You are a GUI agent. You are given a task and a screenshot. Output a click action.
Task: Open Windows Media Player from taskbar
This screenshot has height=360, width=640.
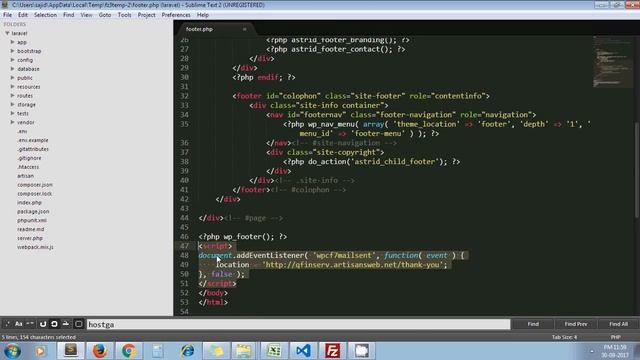pyautogui.click(x=40, y=351)
